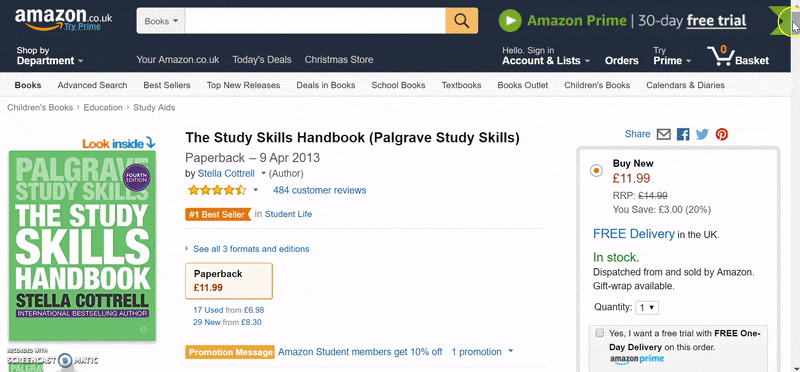Select the Buy New radio option
800x372 pixels.
click(x=596, y=171)
